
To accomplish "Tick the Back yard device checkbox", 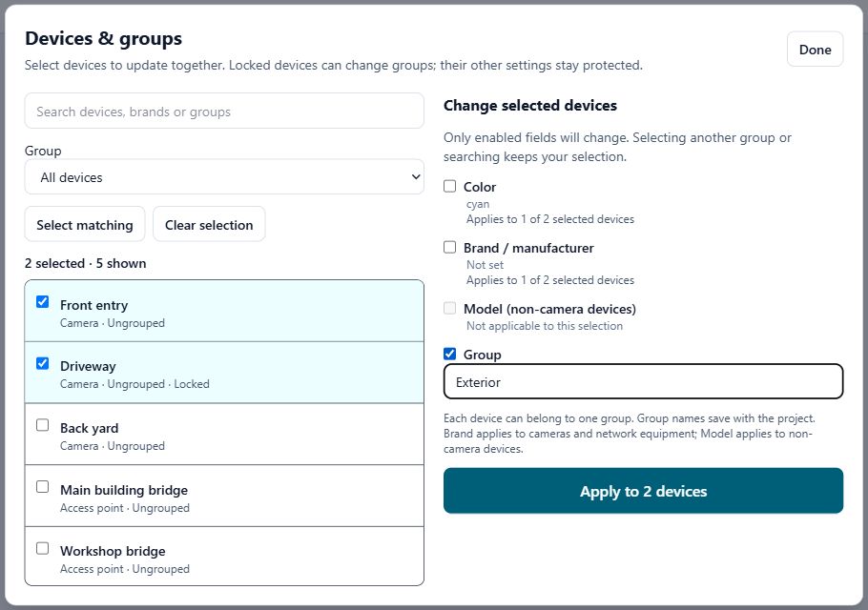I will click(43, 425).
